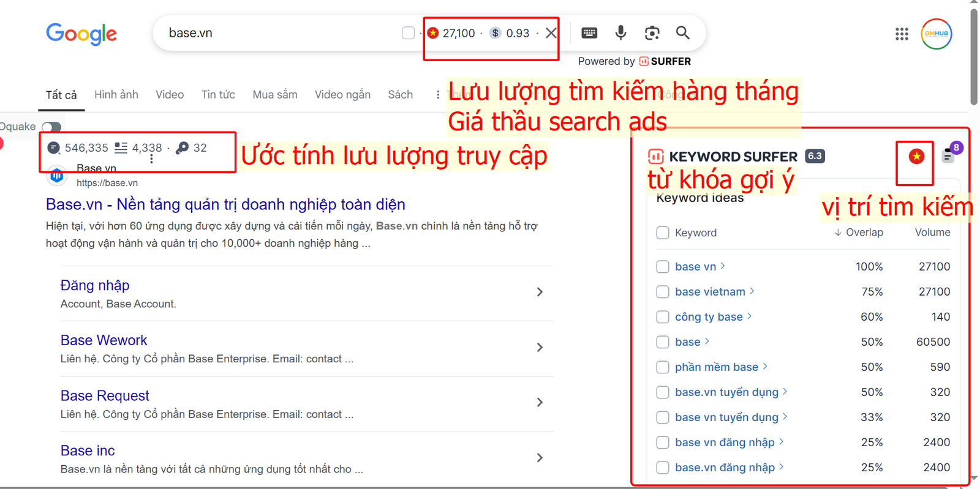Click the Surfer logo in Powered by
Viewport: 980px width, 489px height.
[x=644, y=61]
